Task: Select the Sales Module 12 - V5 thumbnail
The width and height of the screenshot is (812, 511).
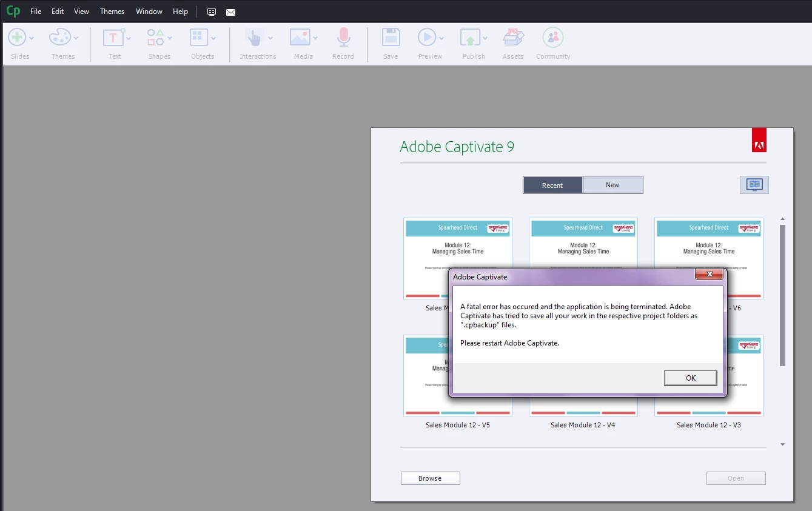Action: [458, 375]
